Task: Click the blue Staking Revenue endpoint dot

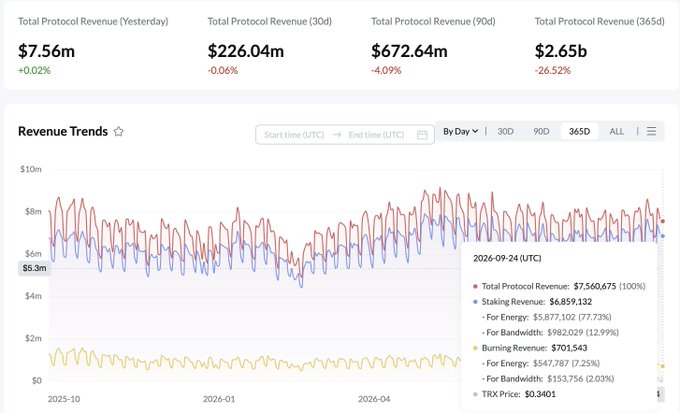Action: tap(662, 236)
